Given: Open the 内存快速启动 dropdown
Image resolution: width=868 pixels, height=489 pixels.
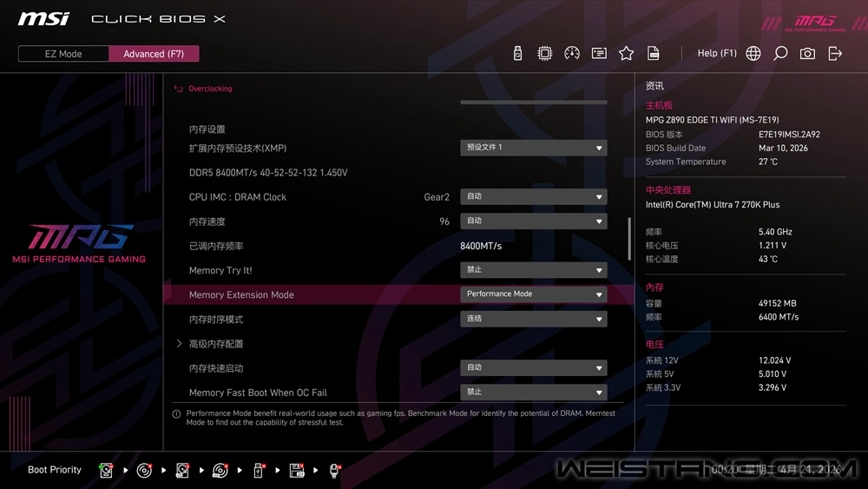Looking at the screenshot, I should pos(534,367).
